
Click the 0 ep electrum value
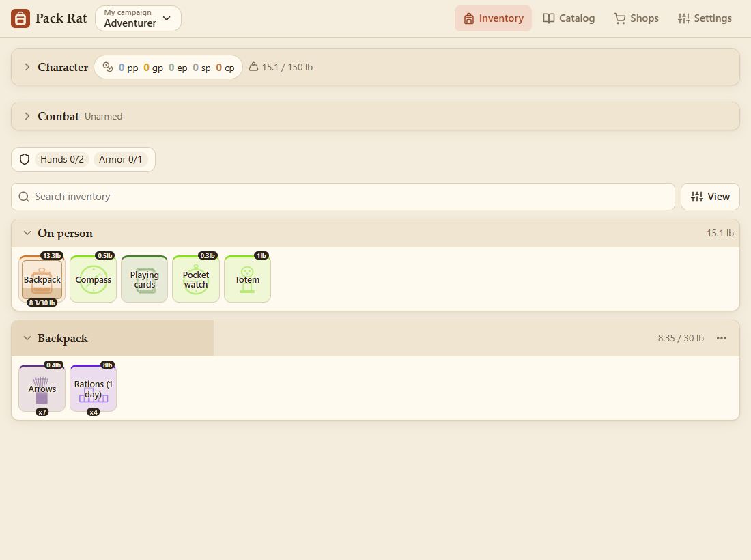click(178, 68)
